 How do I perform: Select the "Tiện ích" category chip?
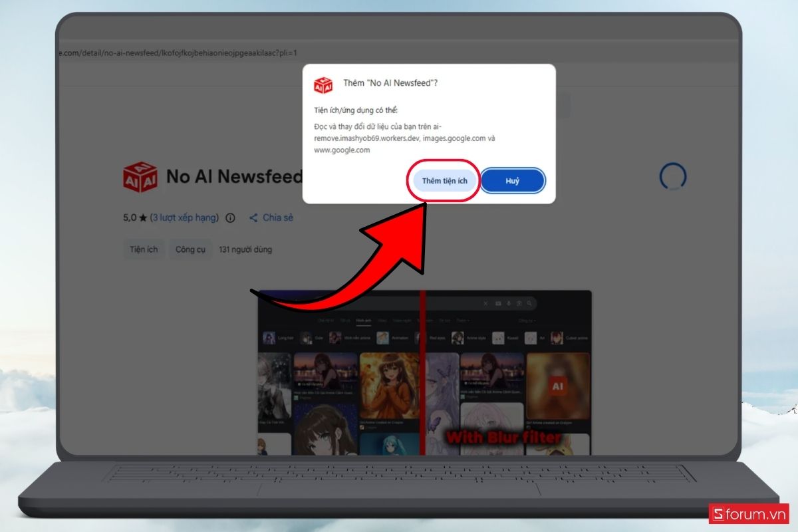(x=144, y=249)
